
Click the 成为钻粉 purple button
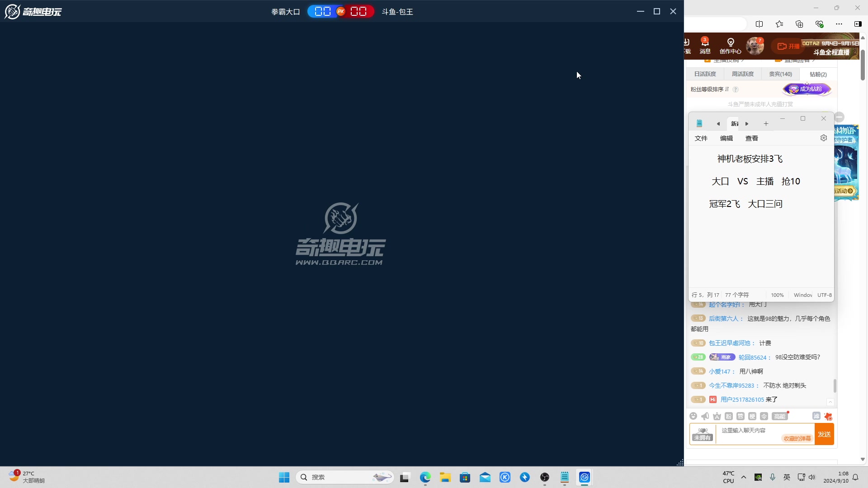(807, 89)
